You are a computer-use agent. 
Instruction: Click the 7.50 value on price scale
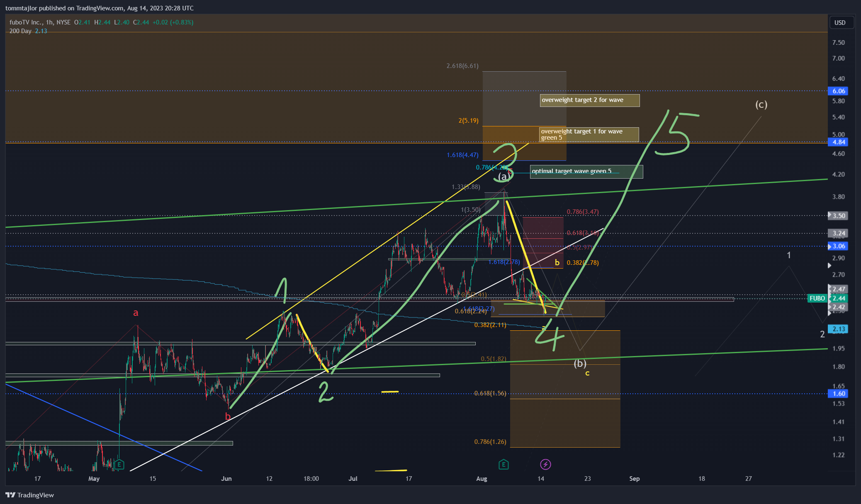tap(838, 43)
